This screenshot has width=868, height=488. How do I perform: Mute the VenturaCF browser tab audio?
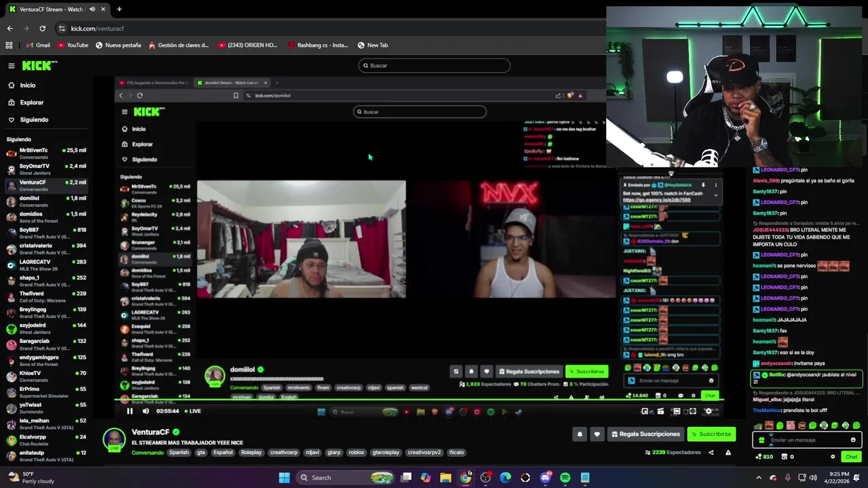92,9
